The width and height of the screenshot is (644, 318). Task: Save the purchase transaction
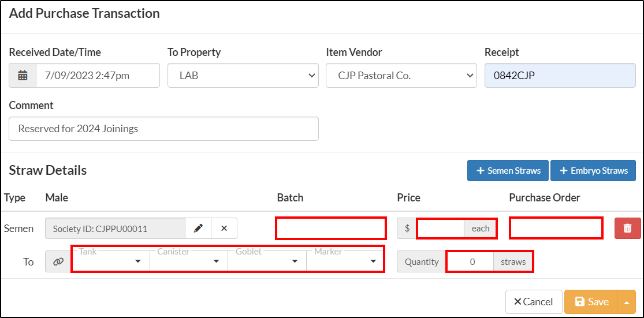591,302
